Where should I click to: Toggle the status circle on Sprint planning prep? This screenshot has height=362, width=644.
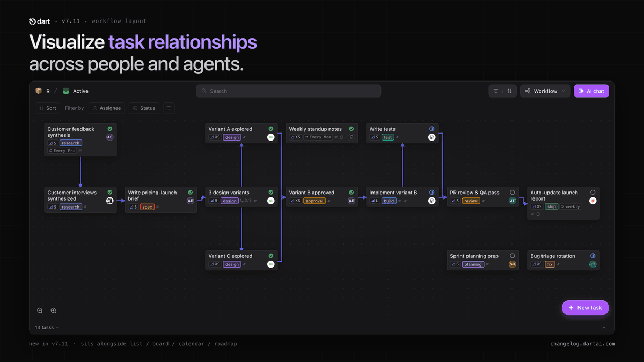[x=513, y=256]
